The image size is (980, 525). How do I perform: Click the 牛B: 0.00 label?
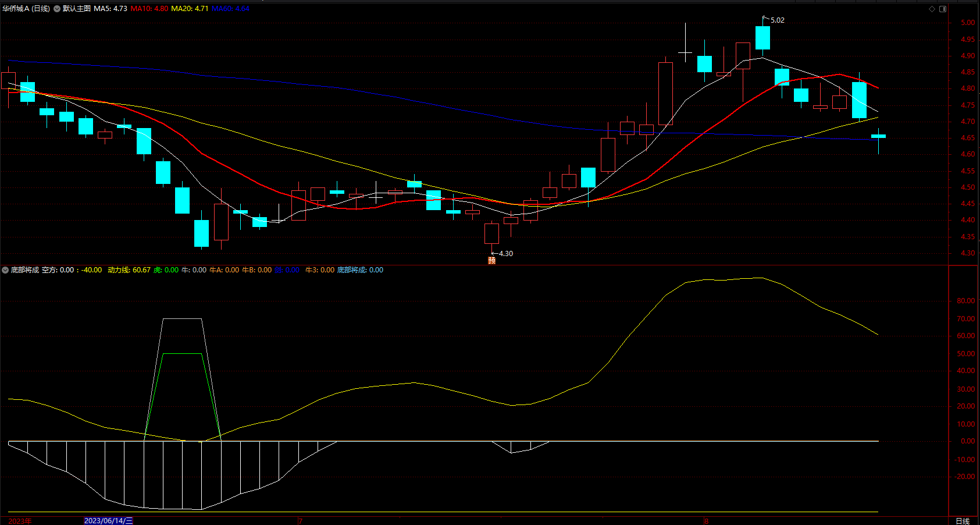pyautogui.click(x=256, y=270)
